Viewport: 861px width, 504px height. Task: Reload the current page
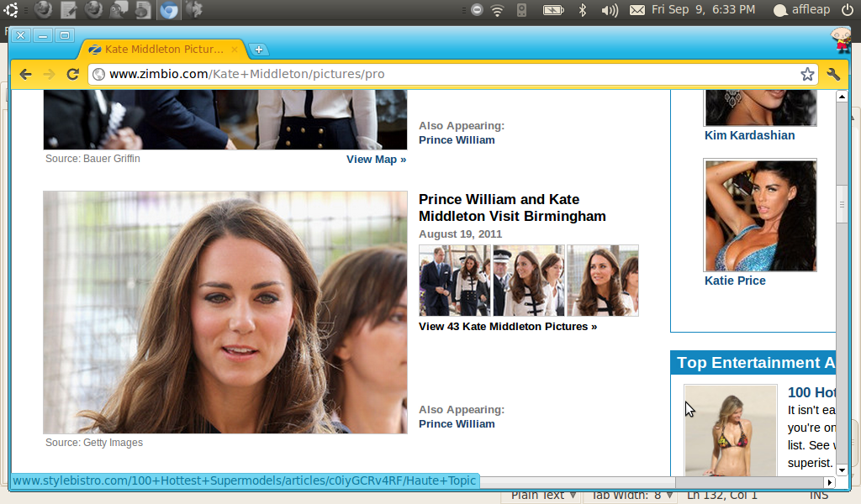click(72, 74)
